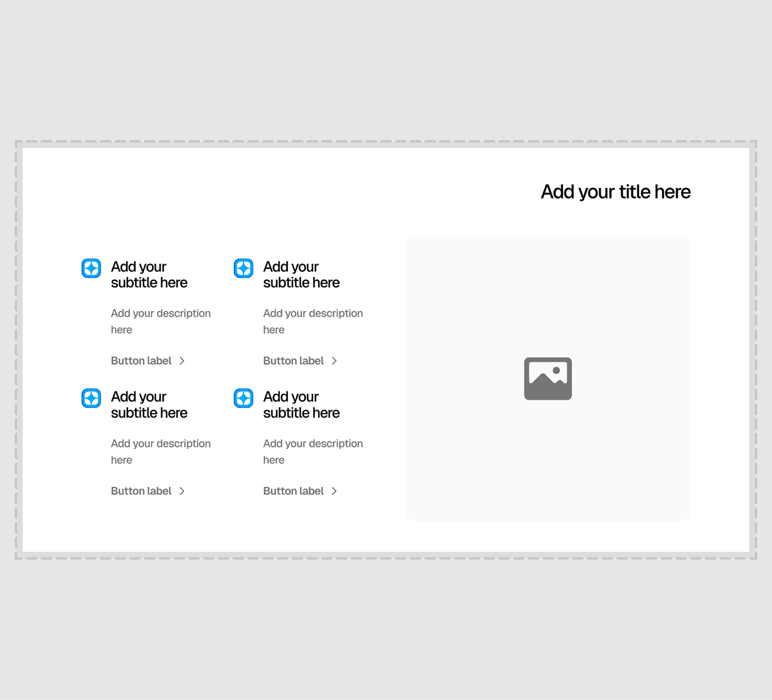Click the chevron arrow beside the bottom-right Button label
The image size is (772, 700).
tap(334, 491)
